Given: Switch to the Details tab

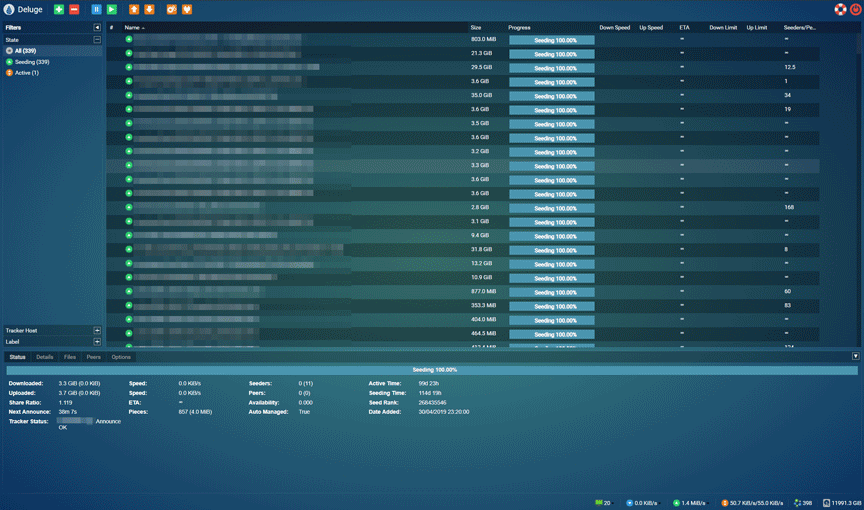Looking at the screenshot, I should (x=45, y=357).
